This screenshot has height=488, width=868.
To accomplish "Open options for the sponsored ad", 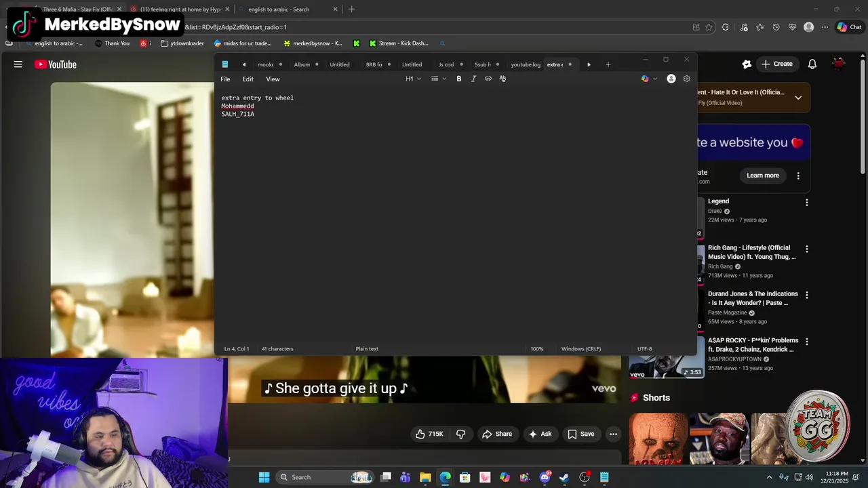I will coord(798,176).
